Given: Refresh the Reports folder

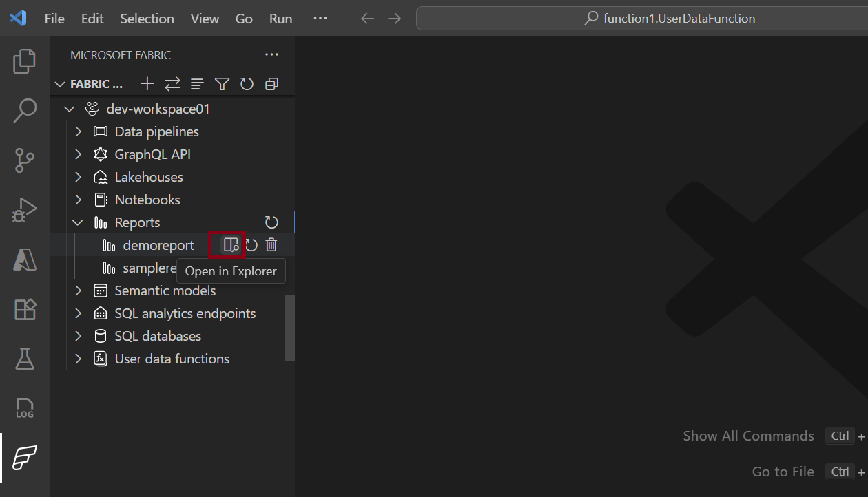Looking at the screenshot, I should pos(272,222).
